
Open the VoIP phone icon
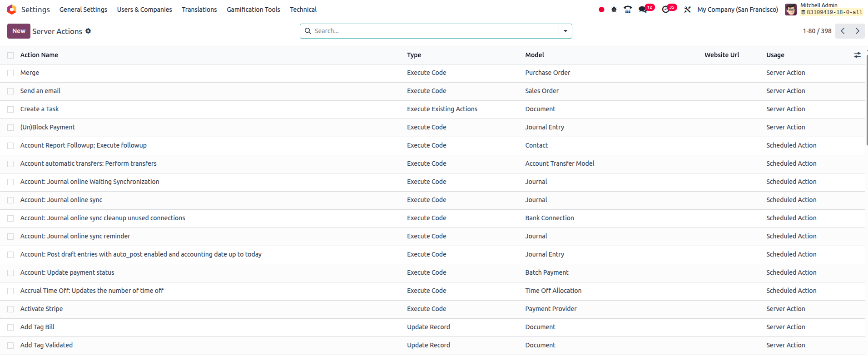point(628,10)
